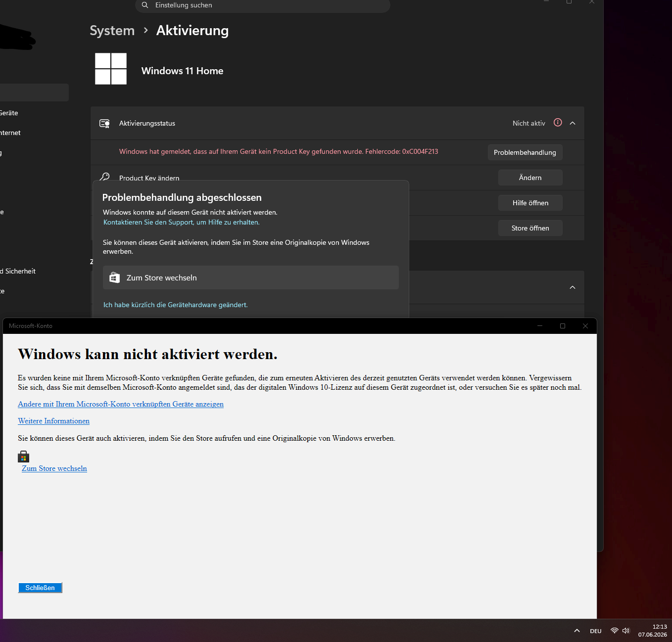Show hidden tray icons via the taskbar chevron

tap(577, 631)
